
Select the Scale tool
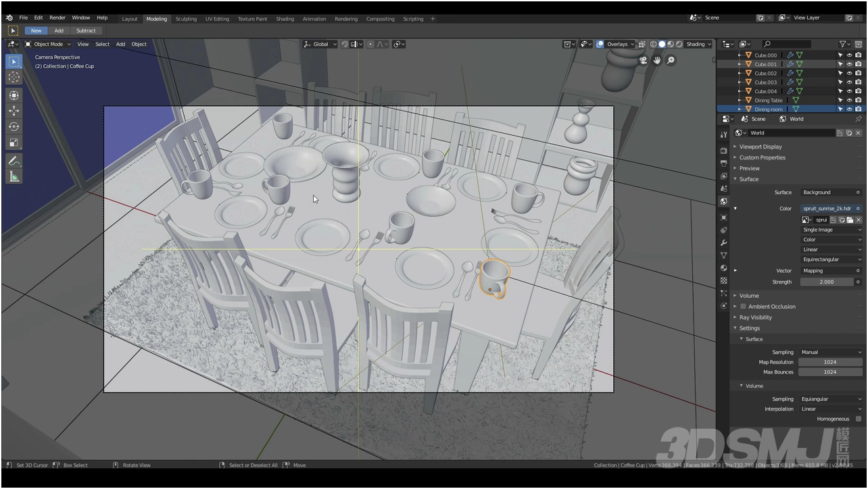pyautogui.click(x=14, y=142)
